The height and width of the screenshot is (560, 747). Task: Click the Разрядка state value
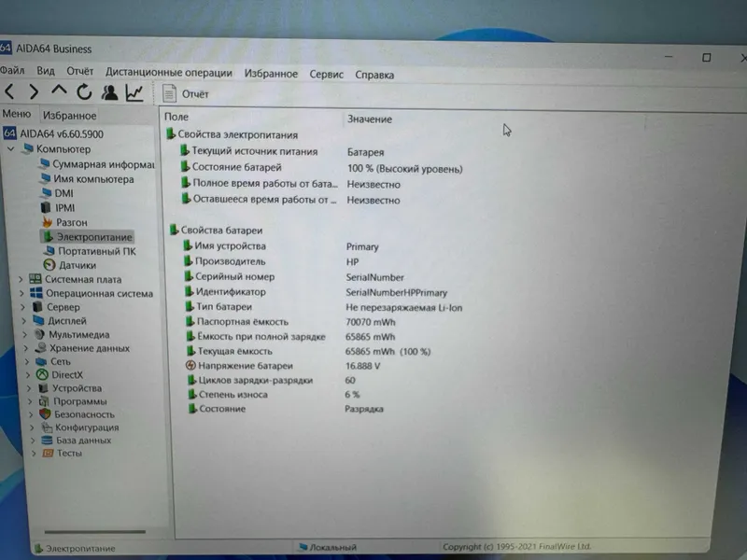pos(364,409)
